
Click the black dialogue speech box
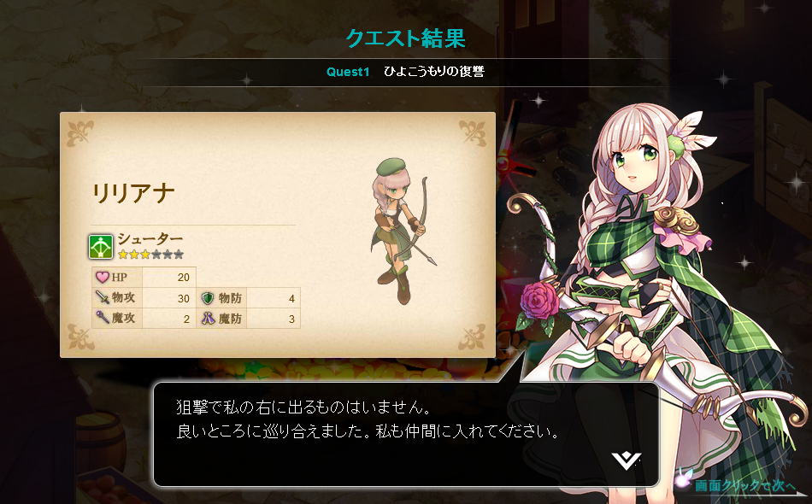tap(406, 435)
